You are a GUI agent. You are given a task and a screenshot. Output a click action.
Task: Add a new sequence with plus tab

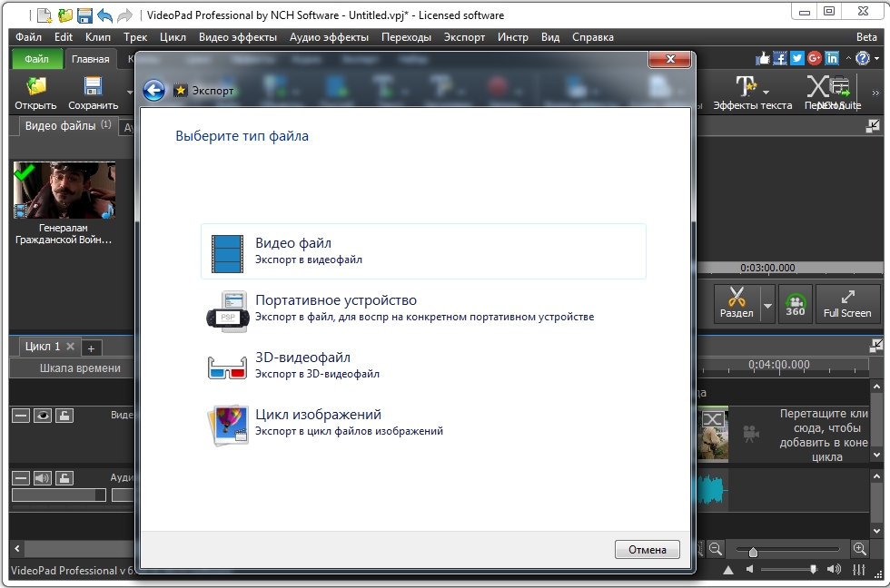(91, 348)
